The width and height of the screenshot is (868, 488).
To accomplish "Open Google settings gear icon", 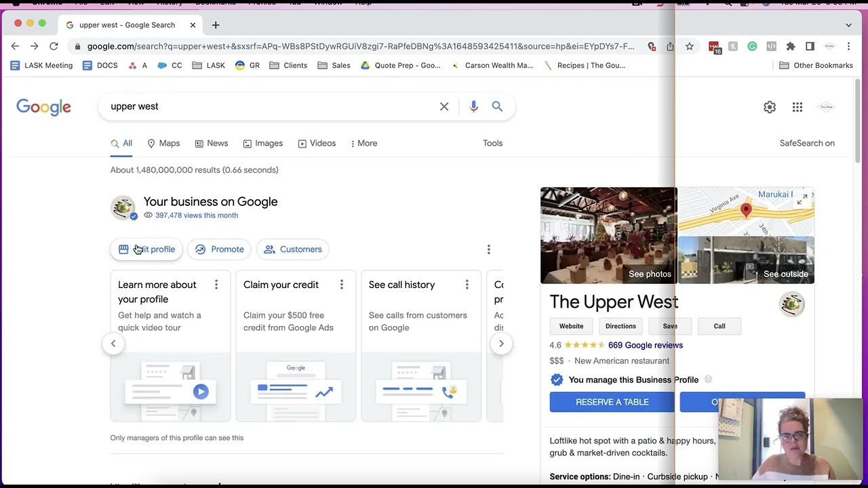I will point(770,107).
